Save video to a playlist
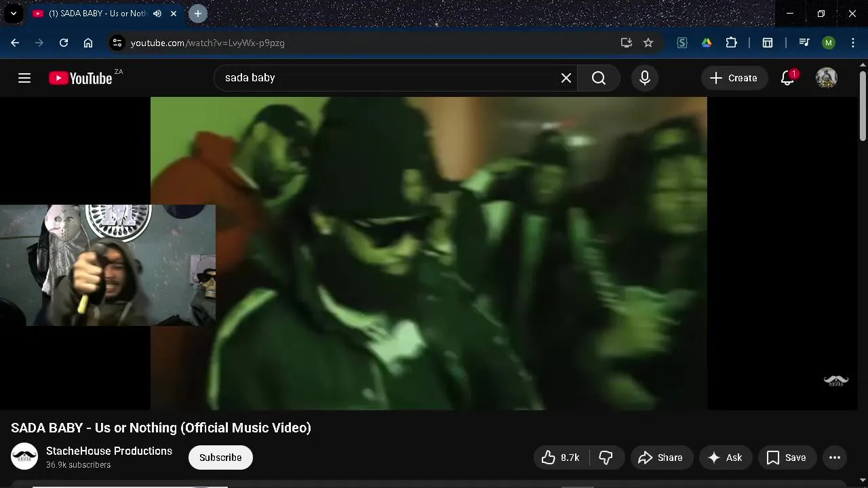This screenshot has height=488, width=868. 787,457
